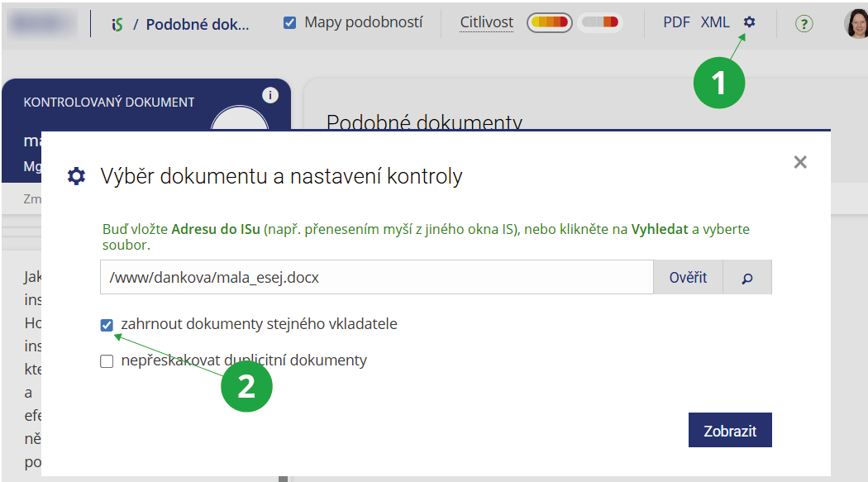Image resolution: width=868 pixels, height=482 pixels.
Task: Select the high sensitivity Citlivost toggle
Action: [x=550, y=23]
